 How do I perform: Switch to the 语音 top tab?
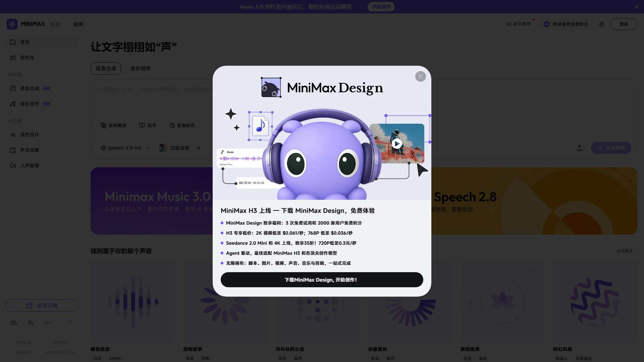point(55,24)
